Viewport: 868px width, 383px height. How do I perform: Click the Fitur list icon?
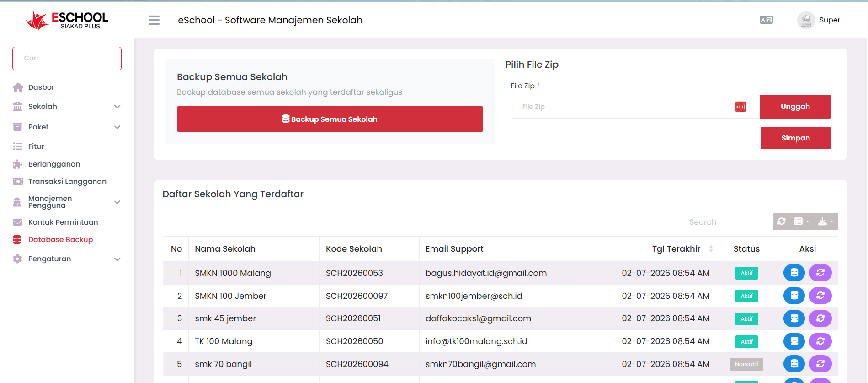tap(18, 146)
